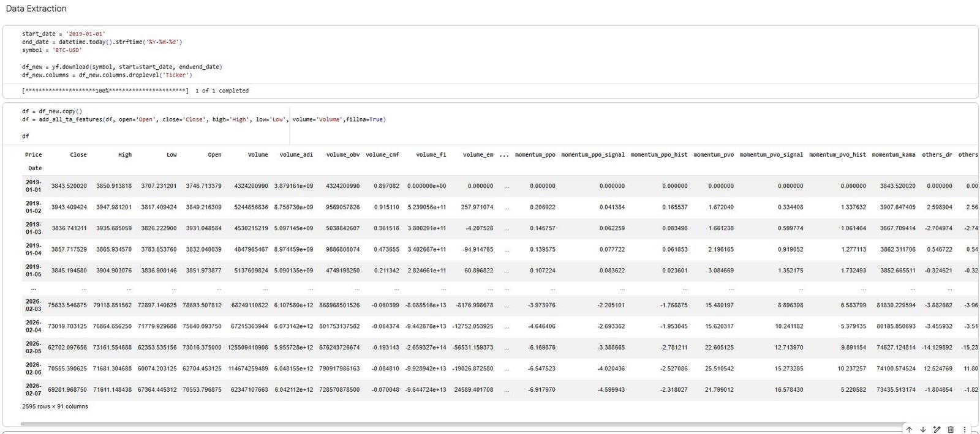This screenshot has width=980, height=434.
Task: Click the 'momentum_pvo' column header
Action: pyautogui.click(x=714, y=155)
